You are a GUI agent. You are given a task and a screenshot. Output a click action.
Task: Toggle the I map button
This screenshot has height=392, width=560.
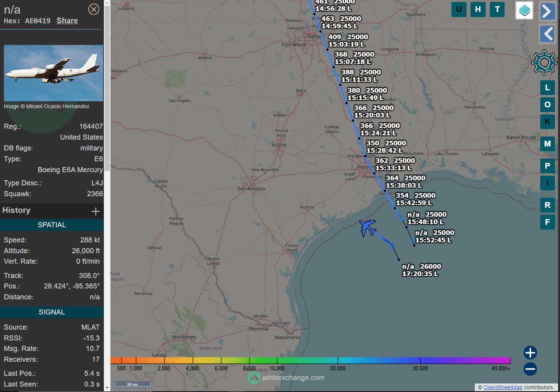[548, 183]
